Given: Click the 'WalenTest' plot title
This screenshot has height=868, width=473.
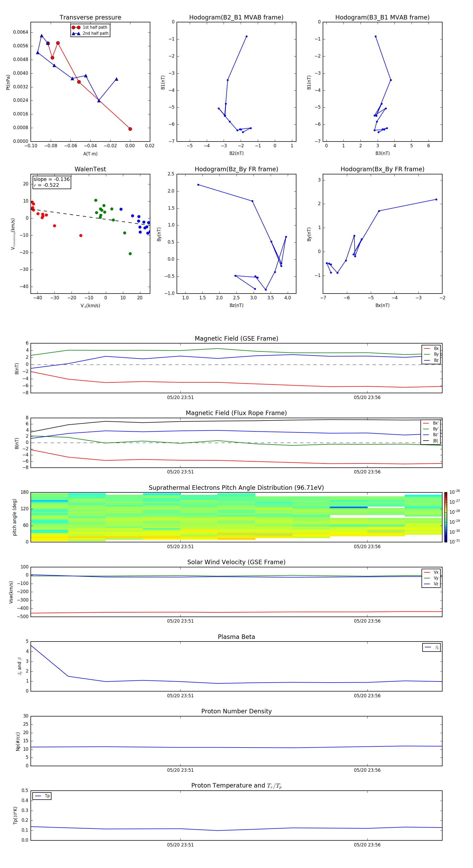Looking at the screenshot, I should (90, 169).
